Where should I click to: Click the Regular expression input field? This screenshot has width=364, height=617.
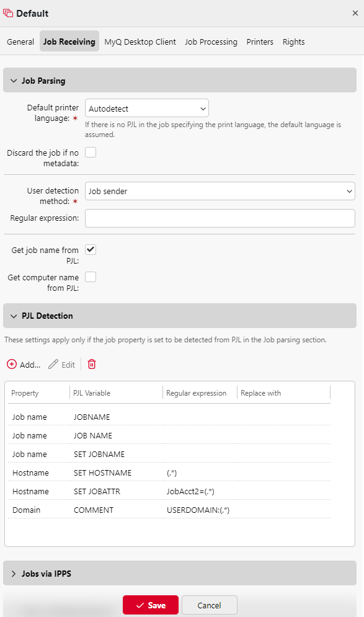[220, 218]
